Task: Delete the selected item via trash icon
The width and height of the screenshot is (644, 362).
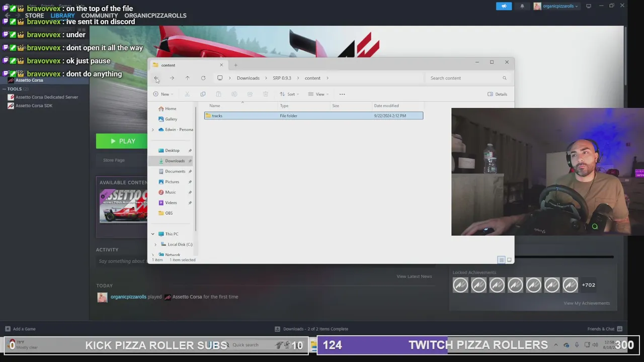Action: point(265,94)
